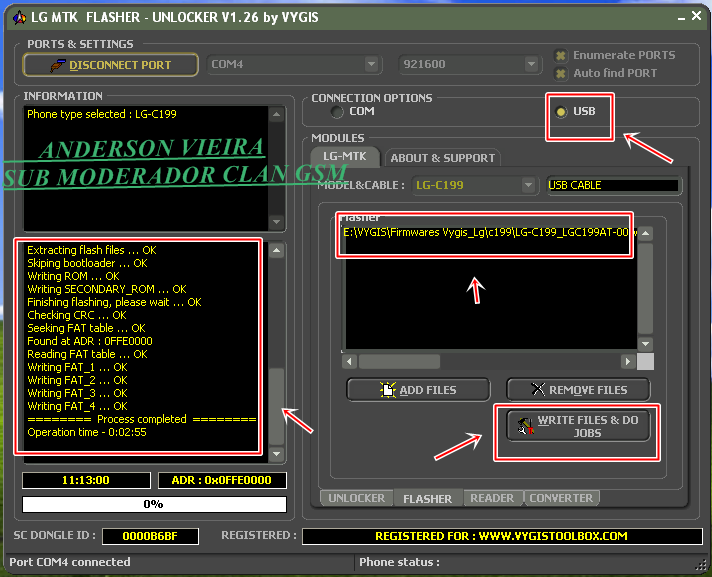Click the ADD FILES button

point(418,390)
